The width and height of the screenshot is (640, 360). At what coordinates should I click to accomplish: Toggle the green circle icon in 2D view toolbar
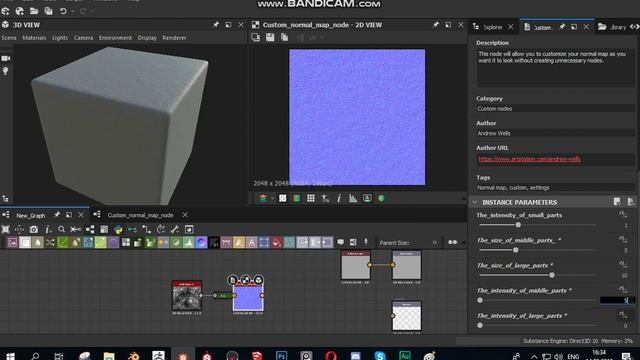[x=381, y=198]
